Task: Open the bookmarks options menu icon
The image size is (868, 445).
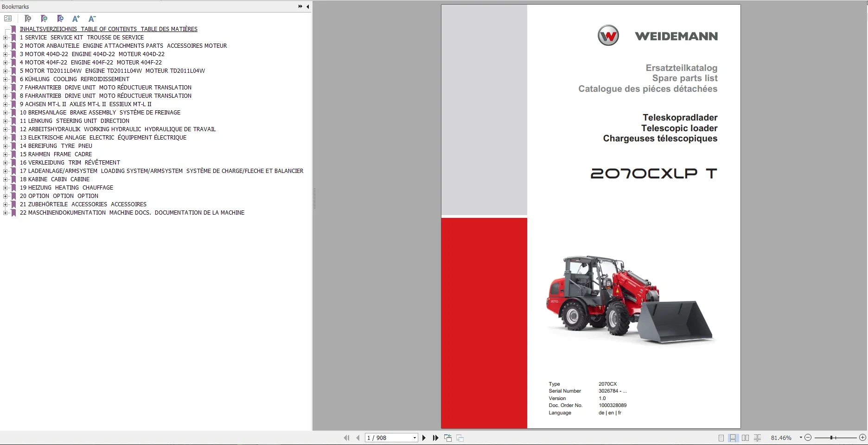Action: [x=8, y=19]
